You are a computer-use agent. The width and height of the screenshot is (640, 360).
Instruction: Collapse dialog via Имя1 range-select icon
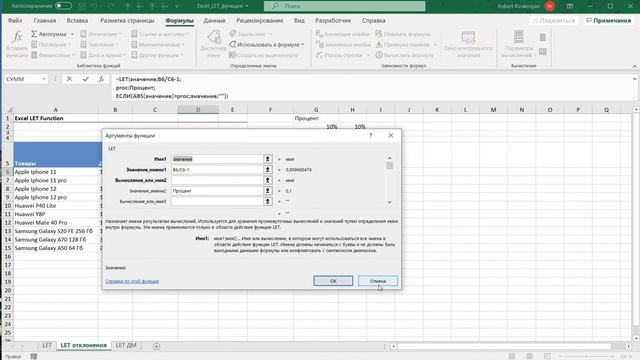tap(268, 159)
